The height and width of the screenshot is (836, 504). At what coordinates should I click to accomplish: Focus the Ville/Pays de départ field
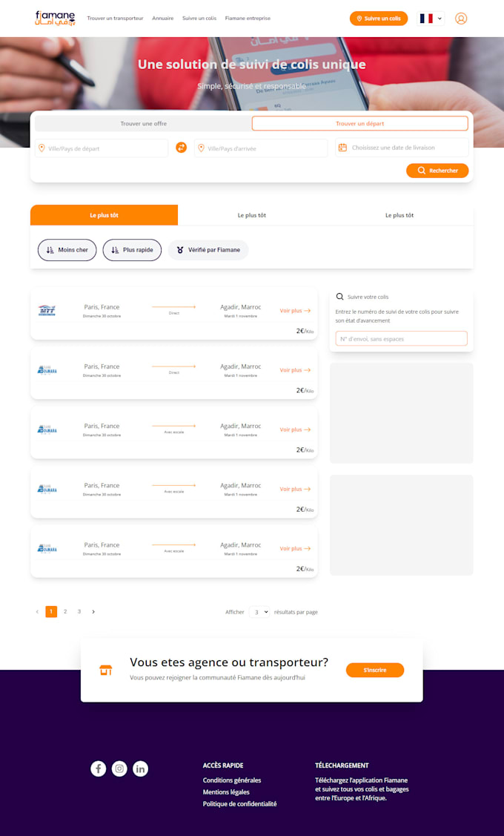coord(102,148)
